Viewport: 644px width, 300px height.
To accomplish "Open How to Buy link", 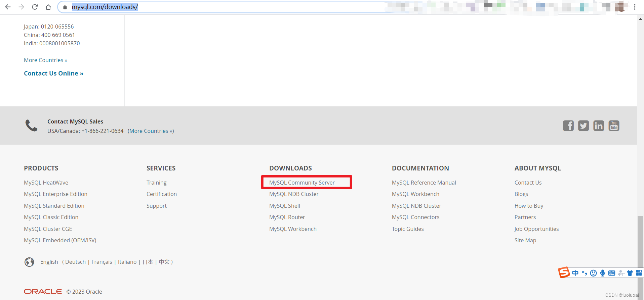I will coord(529,206).
